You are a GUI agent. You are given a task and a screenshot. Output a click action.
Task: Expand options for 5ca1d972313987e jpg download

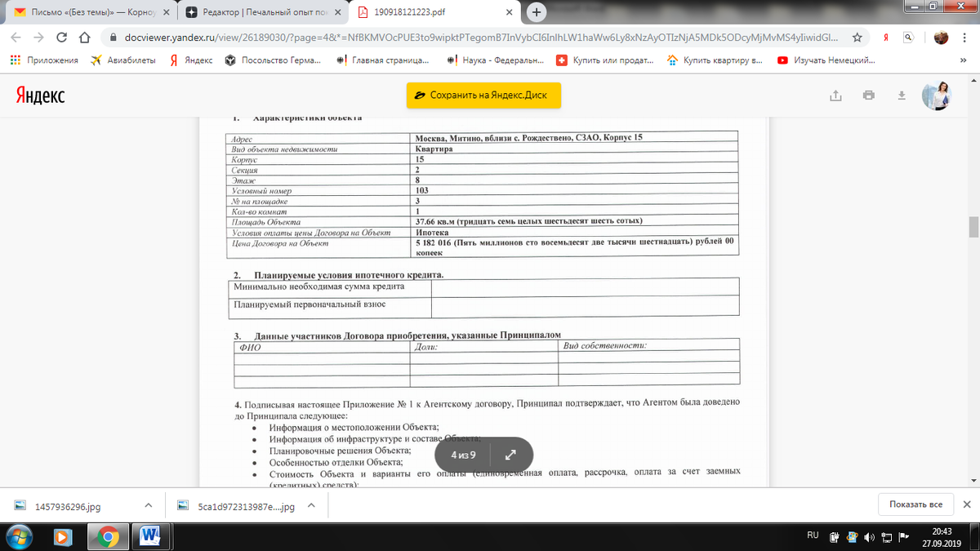(x=311, y=505)
